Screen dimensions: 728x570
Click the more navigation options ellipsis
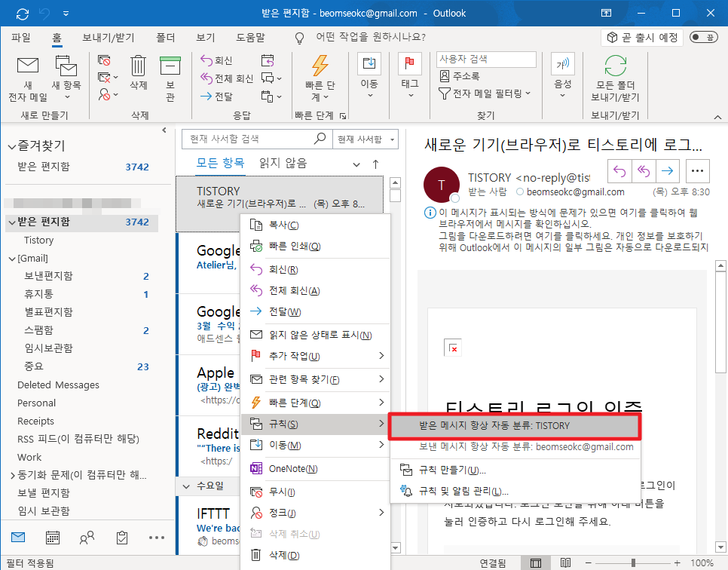(157, 538)
